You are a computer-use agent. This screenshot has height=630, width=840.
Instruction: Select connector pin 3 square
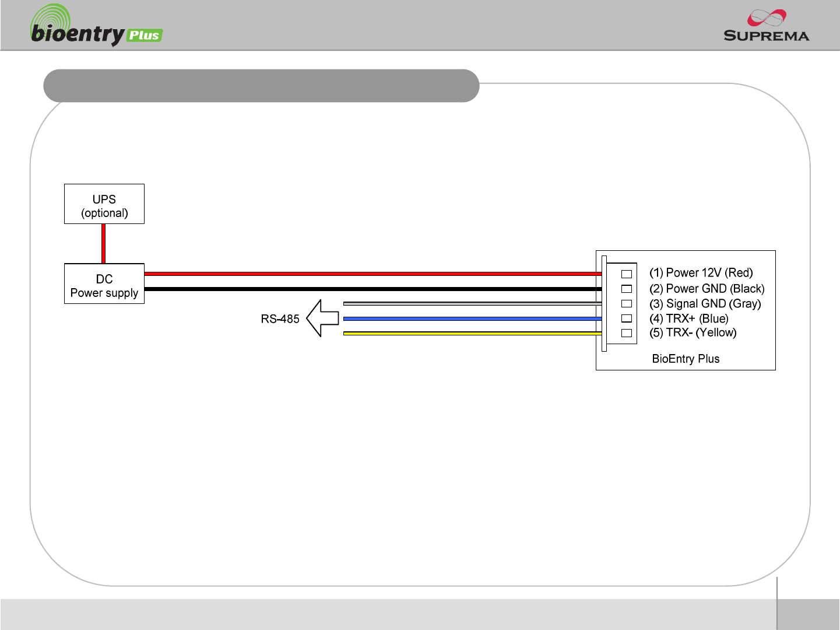coord(627,304)
